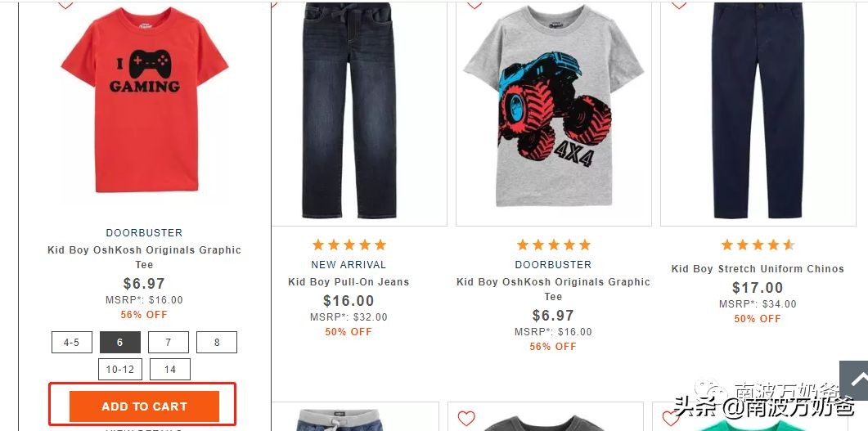Open Kid Boy Stretch Uniform Chinos link
Image resolution: width=868 pixels, height=431 pixels.
pyautogui.click(x=758, y=269)
